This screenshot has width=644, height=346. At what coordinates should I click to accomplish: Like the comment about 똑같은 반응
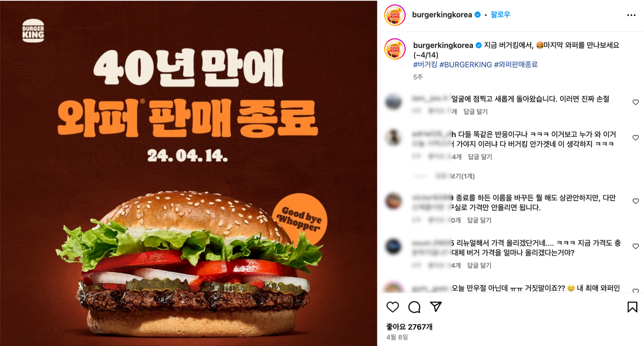pyautogui.click(x=636, y=138)
